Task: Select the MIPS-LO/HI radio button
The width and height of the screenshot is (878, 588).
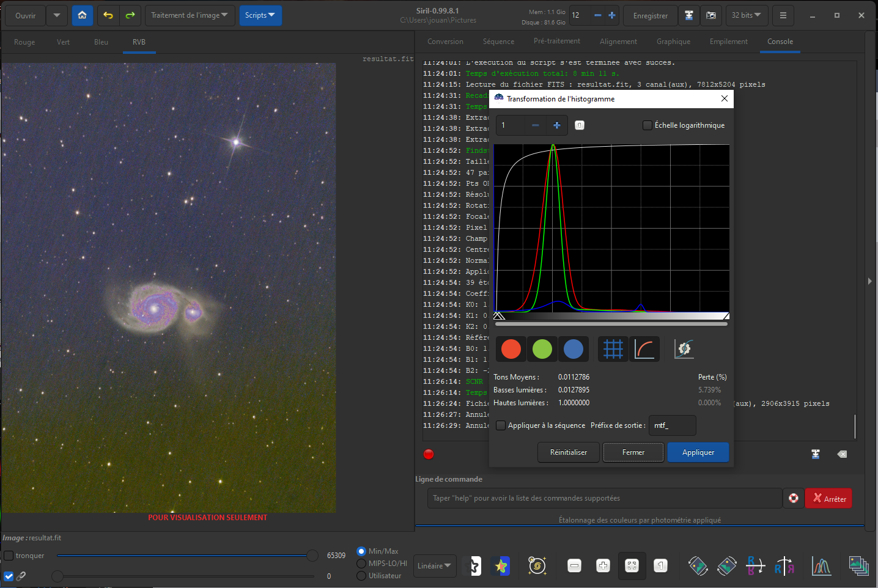Action: pos(361,564)
